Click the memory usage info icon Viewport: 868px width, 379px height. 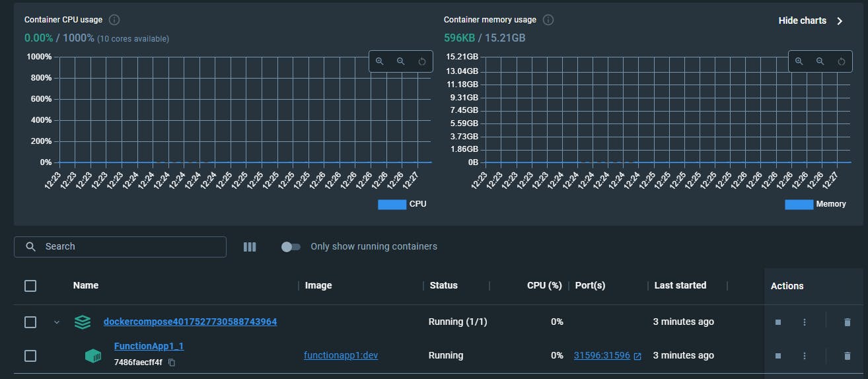pos(548,20)
